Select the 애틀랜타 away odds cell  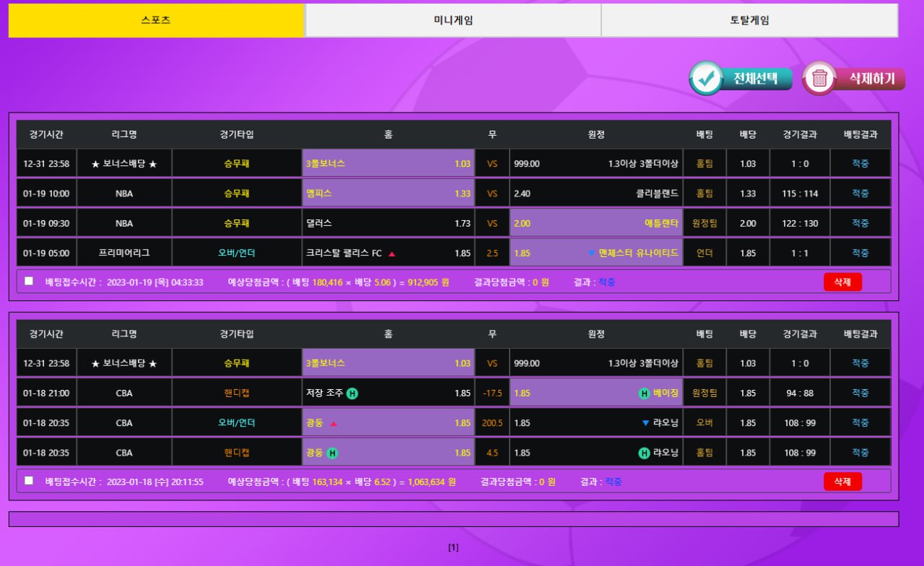596,224
